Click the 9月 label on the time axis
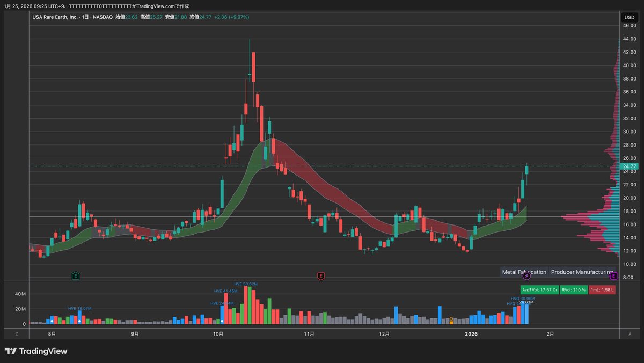Screen dimensions: 644x363 pos(135,334)
